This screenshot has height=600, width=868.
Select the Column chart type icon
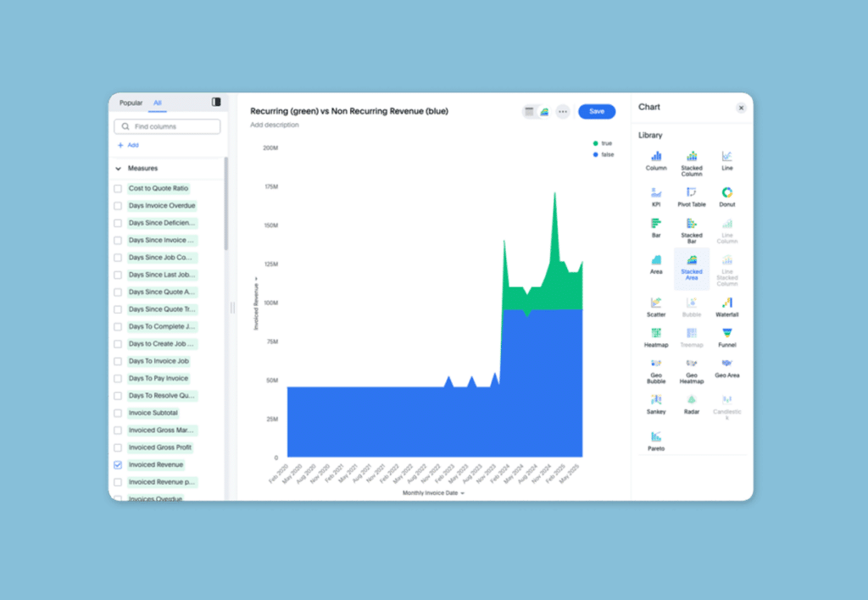pyautogui.click(x=656, y=157)
